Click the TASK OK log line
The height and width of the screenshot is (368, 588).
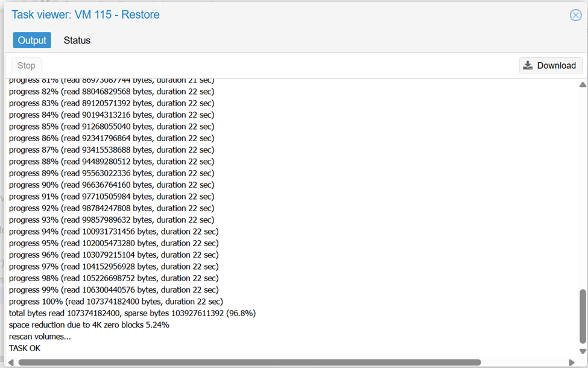click(x=25, y=348)
